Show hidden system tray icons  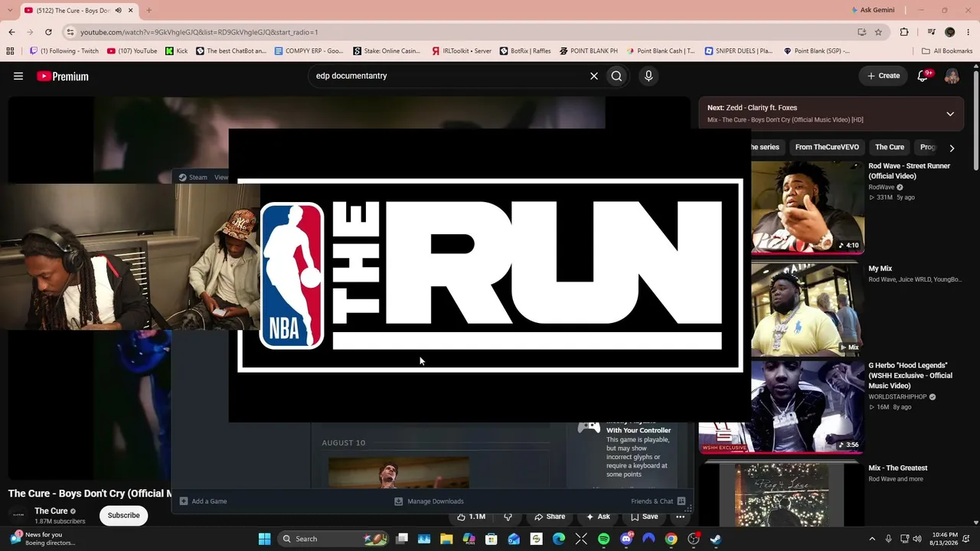tap(872, 539)
